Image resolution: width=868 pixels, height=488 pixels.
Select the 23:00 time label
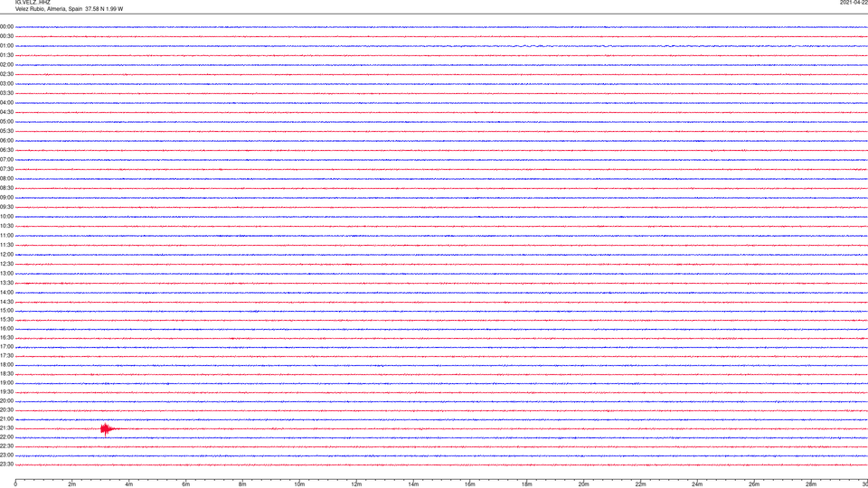[x=6, y=455]
